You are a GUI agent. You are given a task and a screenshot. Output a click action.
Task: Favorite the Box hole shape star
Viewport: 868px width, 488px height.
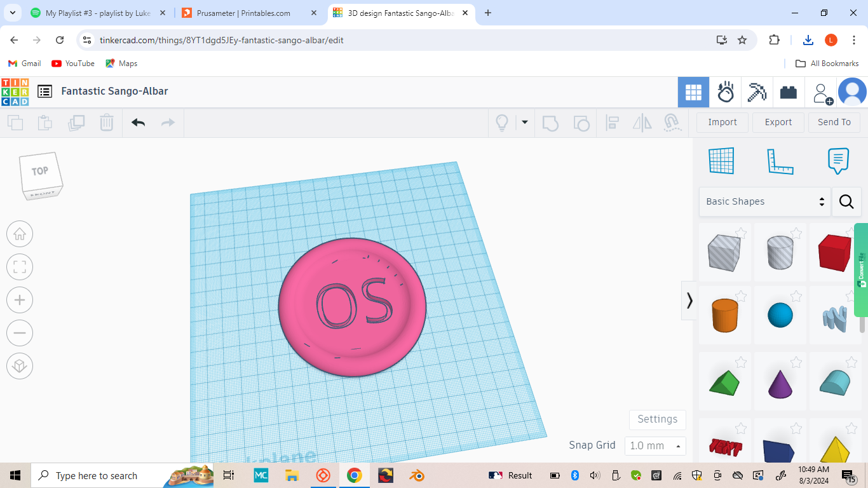click(741, 234)
